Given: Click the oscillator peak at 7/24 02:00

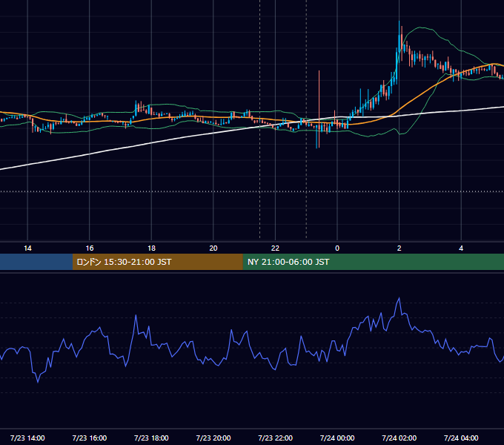Looking at the screenshot, I should [x=399, y=298].
